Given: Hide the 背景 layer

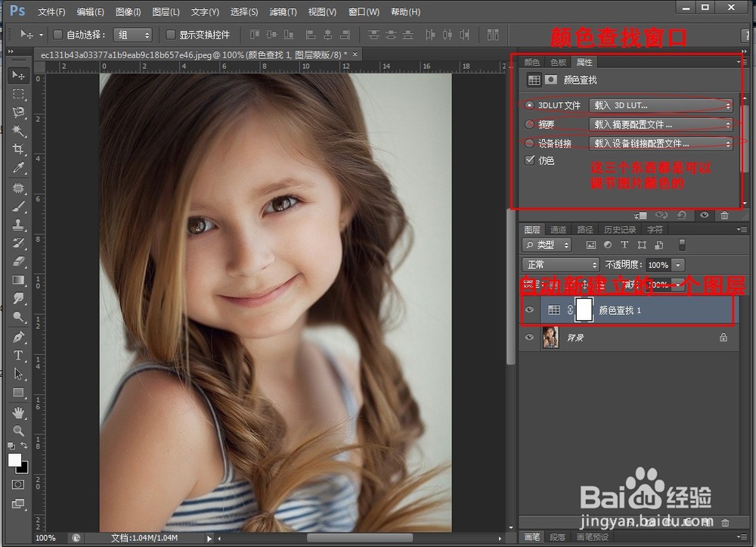Looking at the screenshot, I should pyautogui.click(x=529, y=337).
